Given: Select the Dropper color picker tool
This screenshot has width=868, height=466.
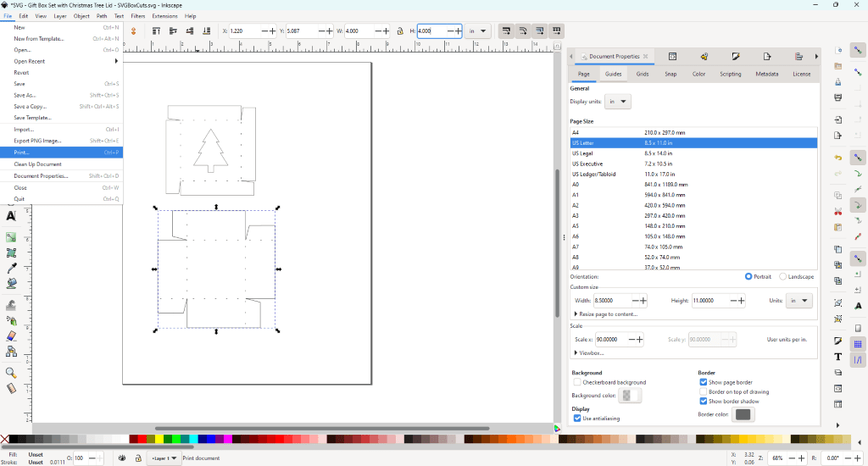Looking at the screenshot, I should tap(11, 268).
